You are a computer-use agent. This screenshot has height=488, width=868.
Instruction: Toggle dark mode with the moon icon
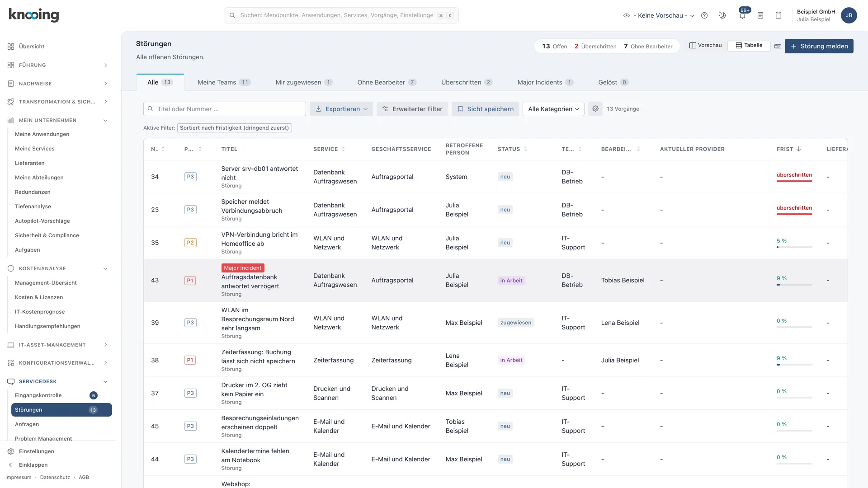(x=722, y=15)
